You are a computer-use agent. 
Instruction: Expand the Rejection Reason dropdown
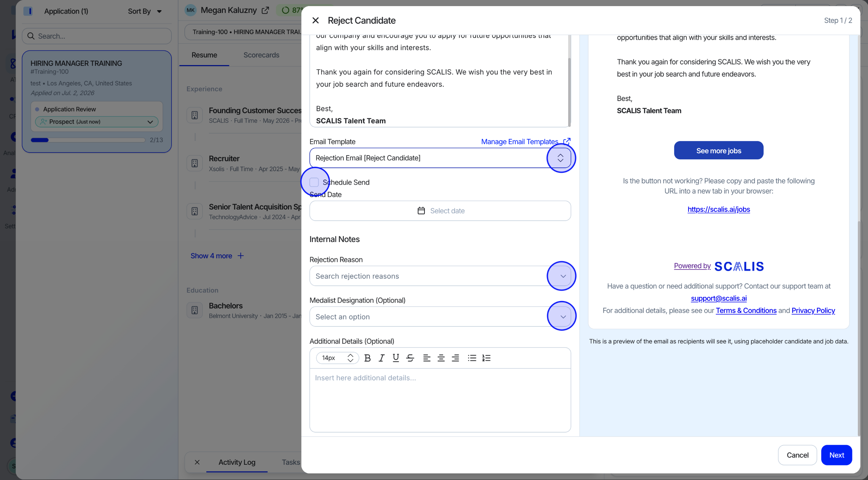pyautogui.click(x=563, y=276)
